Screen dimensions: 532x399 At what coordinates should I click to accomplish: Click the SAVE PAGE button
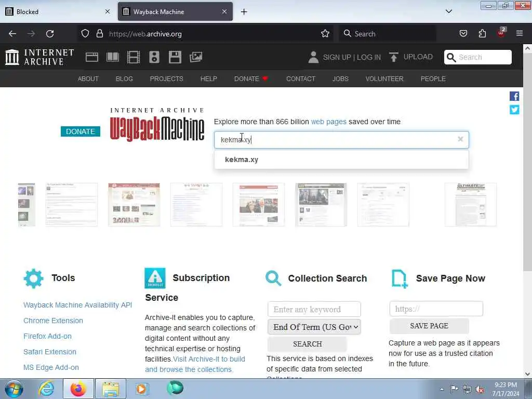coord(429,326)
